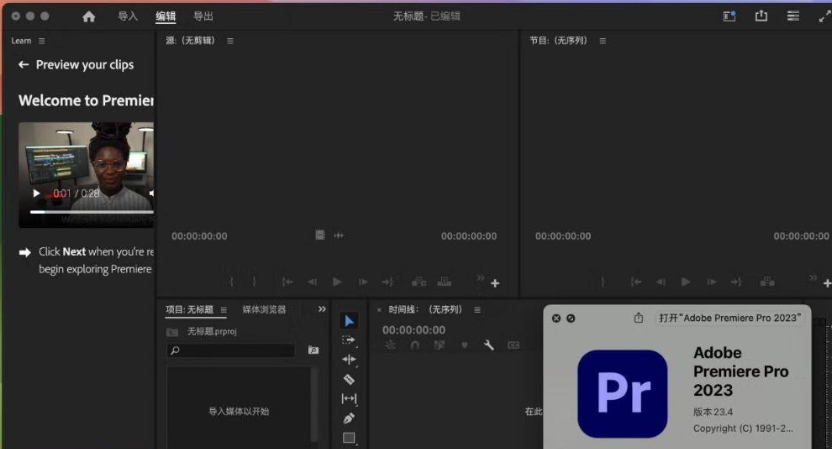Open the Source monitor (源) panel menu

point(230,41)
